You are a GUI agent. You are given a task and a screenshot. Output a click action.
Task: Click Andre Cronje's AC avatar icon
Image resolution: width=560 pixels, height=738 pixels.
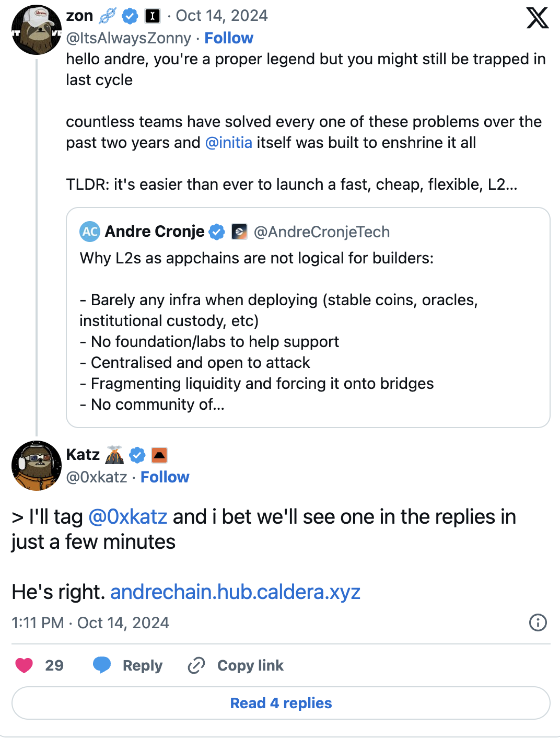click(x=90, y=232)
